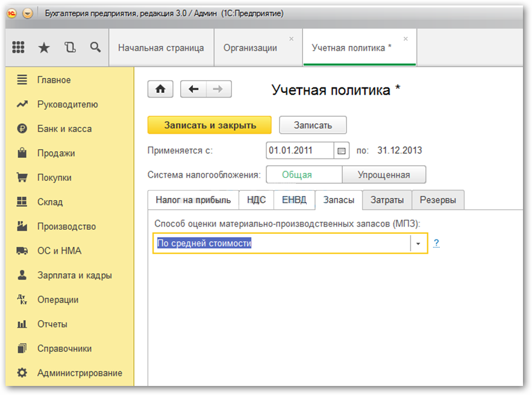Click the По средней стоимости field

pyautogui.click(x=281, y=243)
